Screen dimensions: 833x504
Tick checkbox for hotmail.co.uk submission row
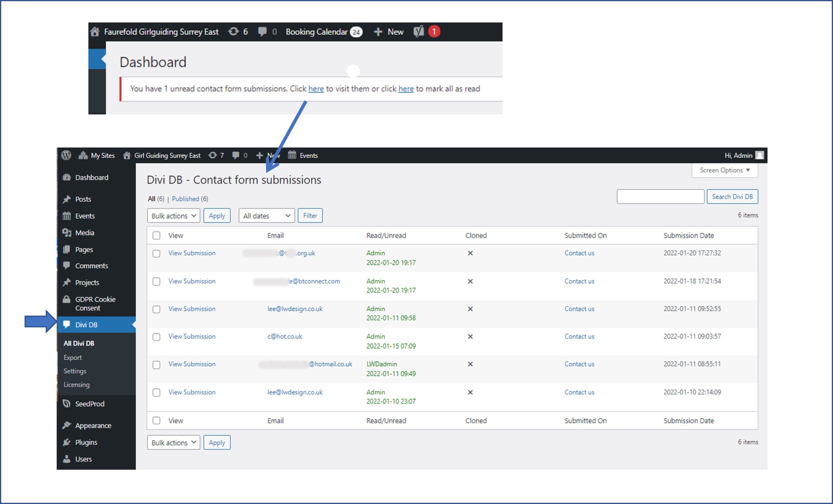[156, 365]
